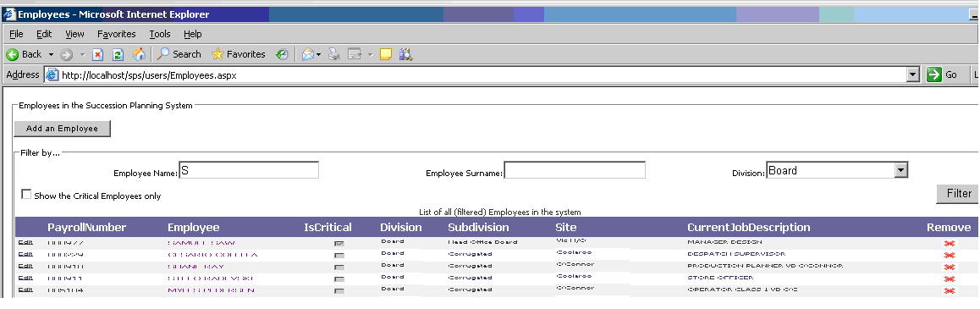Screen dimensions: 980x309
Task: Stop page loading with the red X icon
Action: [x=97, y=55]
